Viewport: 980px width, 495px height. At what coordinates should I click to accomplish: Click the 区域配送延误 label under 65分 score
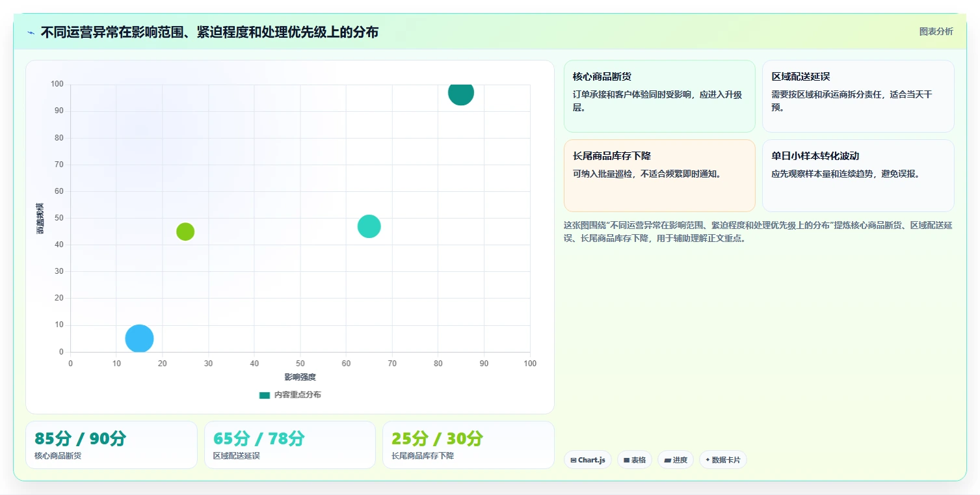[x=237, y=456]
